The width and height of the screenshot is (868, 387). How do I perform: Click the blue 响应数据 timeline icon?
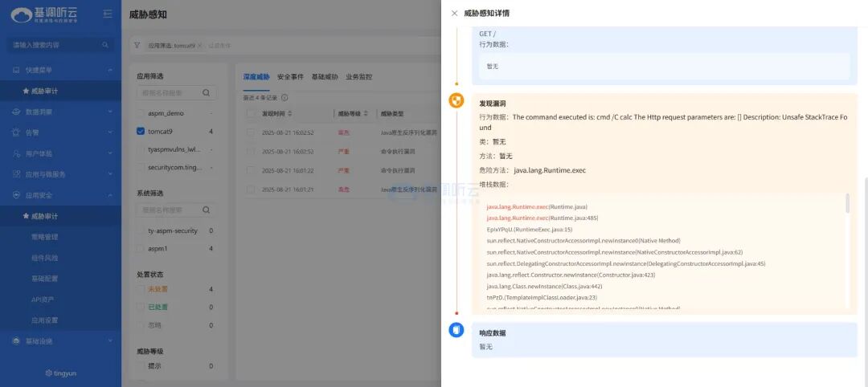456,330
